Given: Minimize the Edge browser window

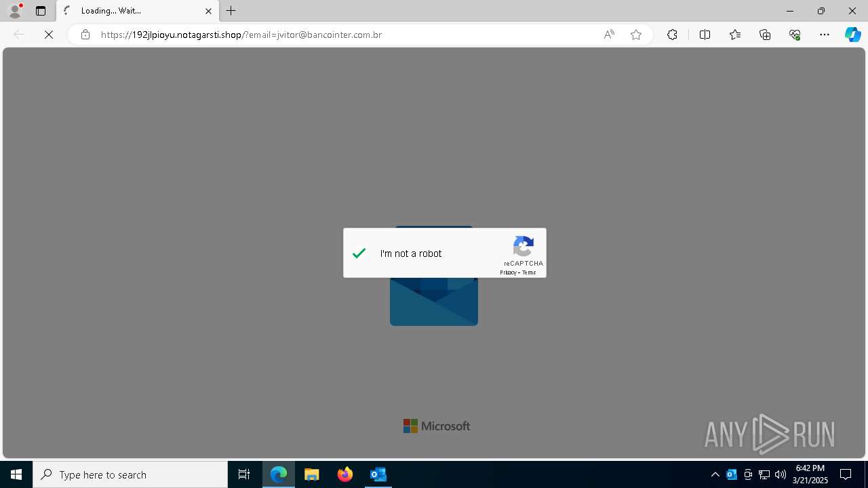Looking at the screenshot, I should click(789, 11).
